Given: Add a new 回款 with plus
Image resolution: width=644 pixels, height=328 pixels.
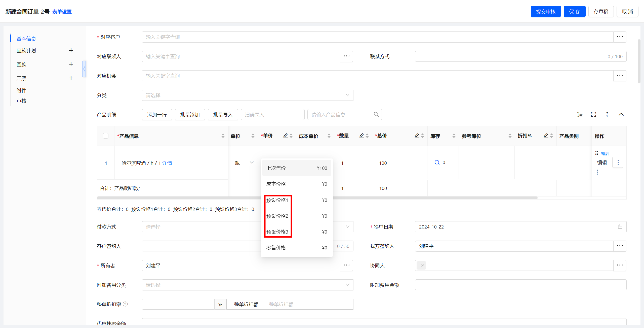Looking at the screenshot, I should (x=71, y=64).
